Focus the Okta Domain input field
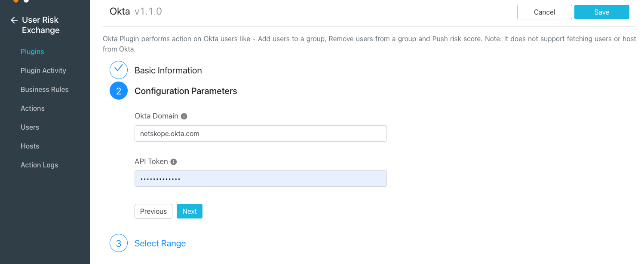The width and height of the screenshot is (644, 264). click(261, 134)
